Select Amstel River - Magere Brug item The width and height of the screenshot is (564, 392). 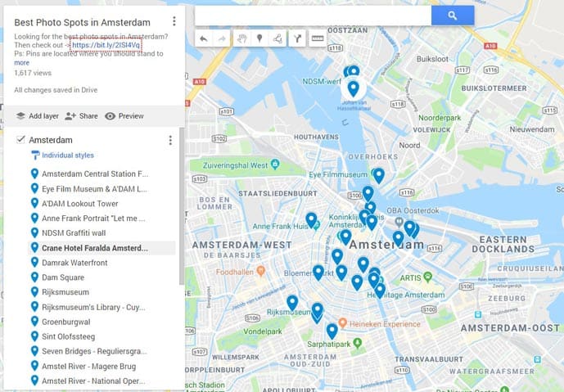102,367
